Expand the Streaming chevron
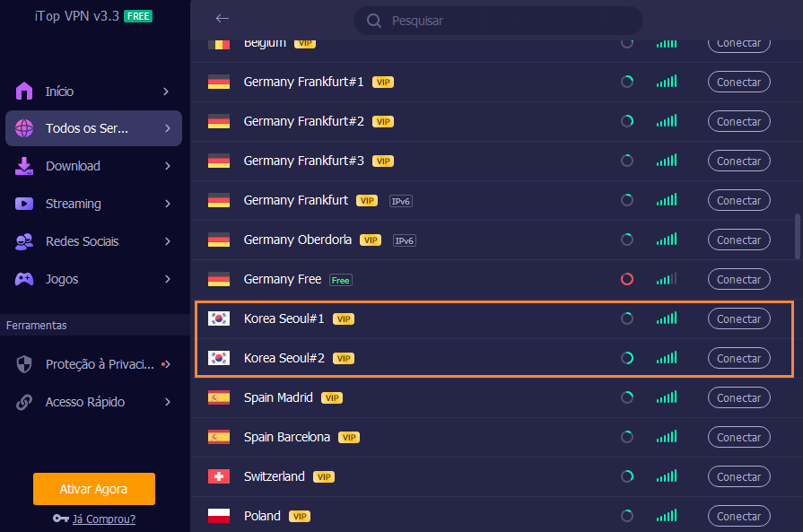 pyautogui.click(x=168, y=204)
